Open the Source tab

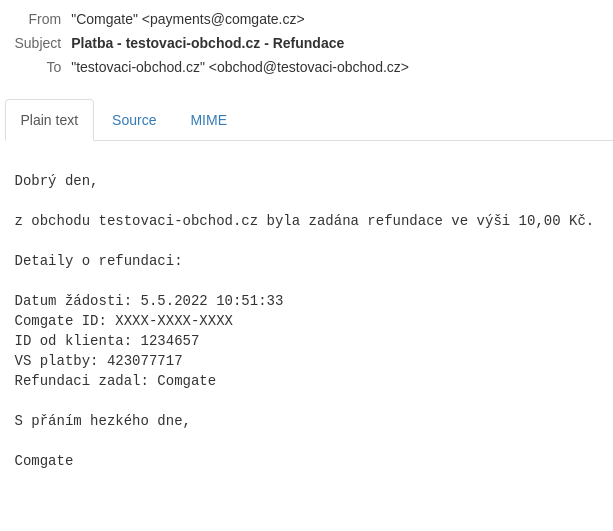(134, 120)
